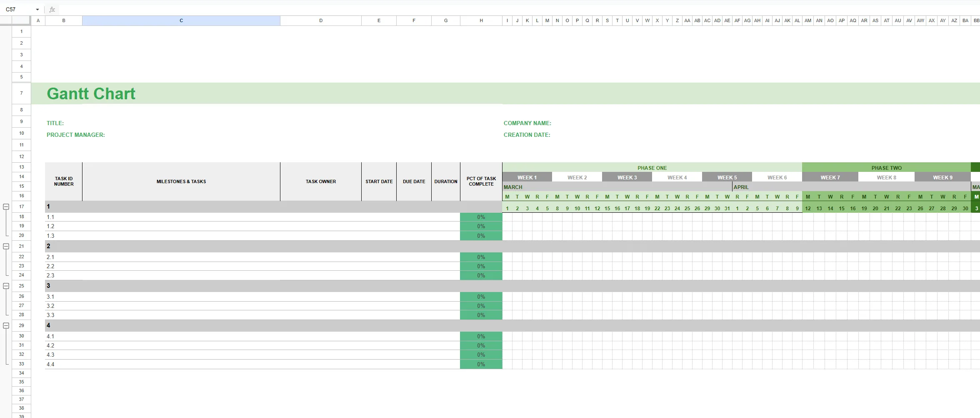Select the PCT OF TASK COMPLETE header
Screen dimensions: 980x418
tap(481, 181)
